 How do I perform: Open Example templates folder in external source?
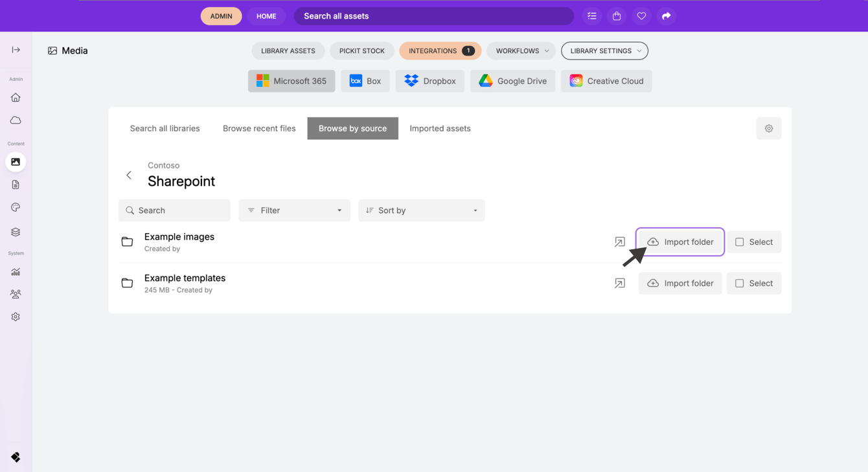(620, 284)
